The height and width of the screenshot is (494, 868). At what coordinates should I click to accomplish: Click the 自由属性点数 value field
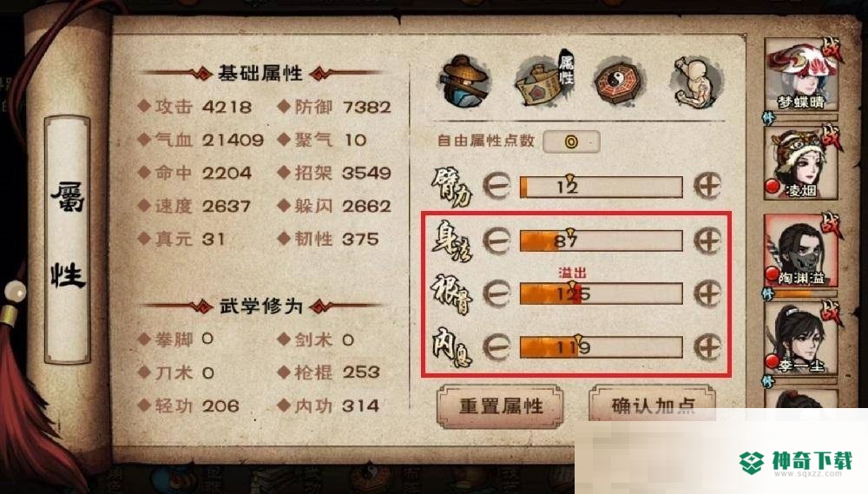pyautogui.click(x=571, y=142)
